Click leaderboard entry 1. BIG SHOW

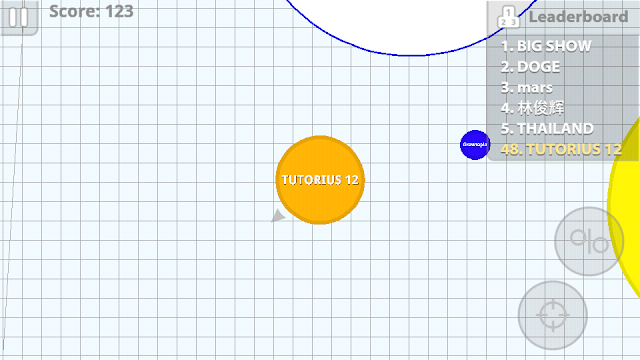click(x=546, y=46)
